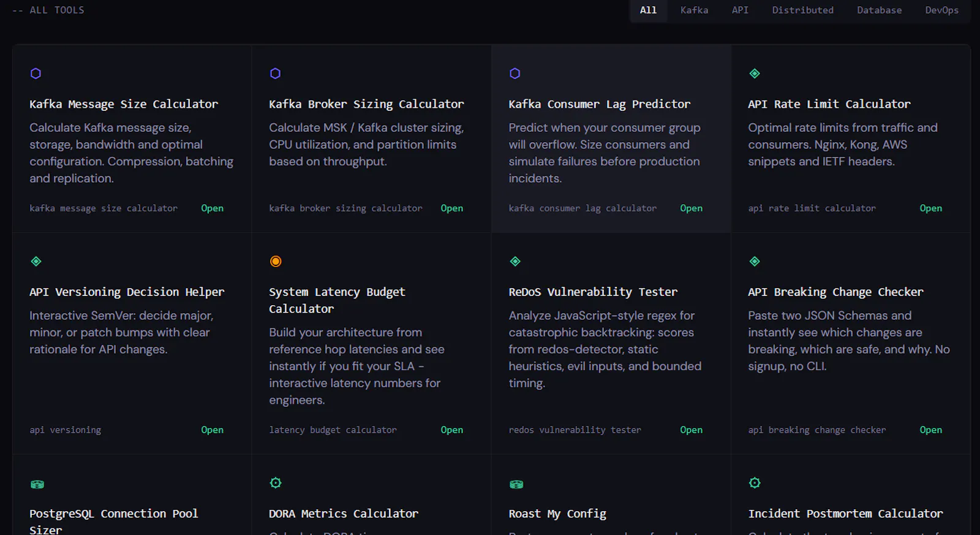Click description starting 'Paste two JSON Schemas'

(x=849, y=341)
